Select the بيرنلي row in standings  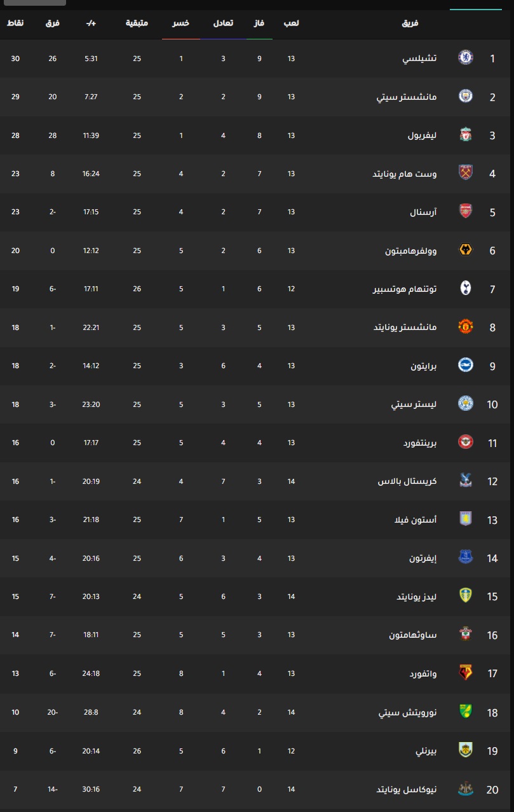pos(257,750)
